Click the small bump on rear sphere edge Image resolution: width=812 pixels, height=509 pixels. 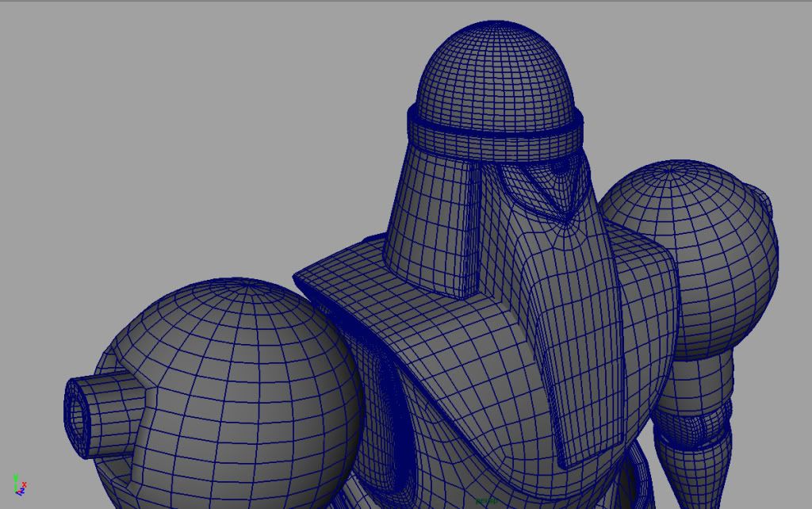click(764, 200)
